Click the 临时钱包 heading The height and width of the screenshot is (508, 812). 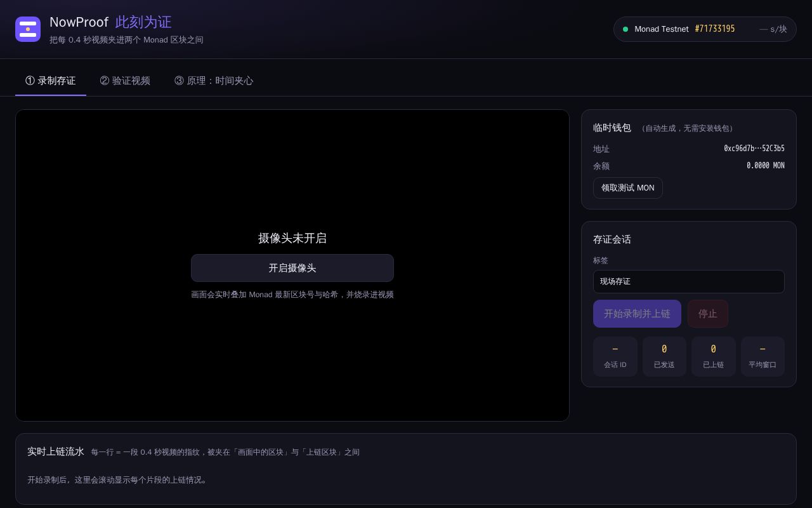(612, 128)
